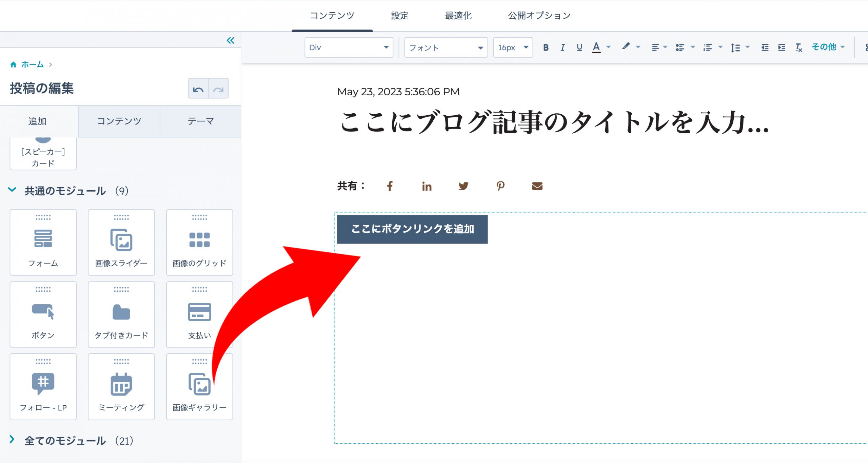The width and height of the screenshot is (868, 463).
Task: Switch to the コンテンツ sidebar tab
Action: [119, 121]
